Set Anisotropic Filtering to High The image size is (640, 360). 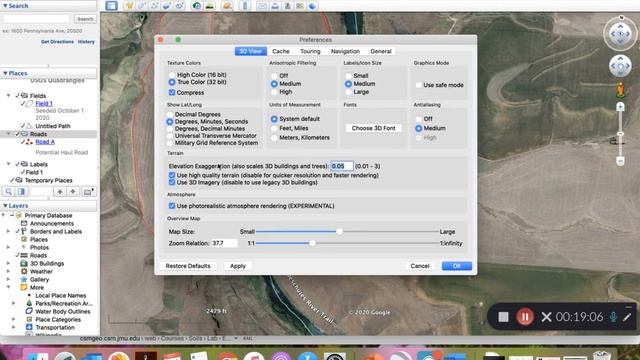[x=274, y=92]
